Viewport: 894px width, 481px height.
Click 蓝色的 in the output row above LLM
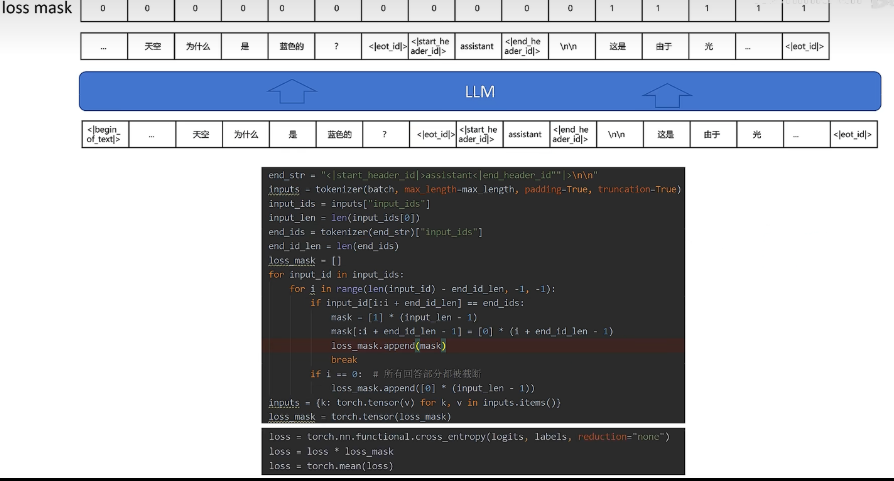[291, 46]
